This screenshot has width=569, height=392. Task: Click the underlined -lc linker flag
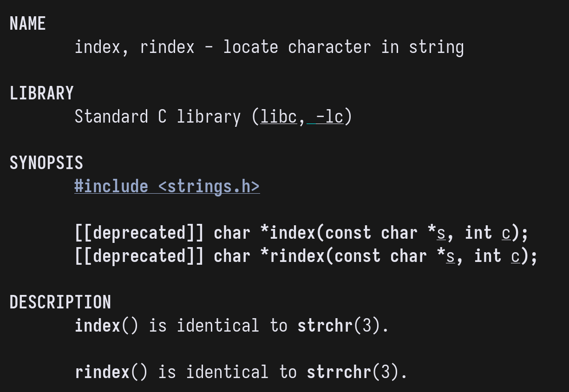(x=329, y=117)
